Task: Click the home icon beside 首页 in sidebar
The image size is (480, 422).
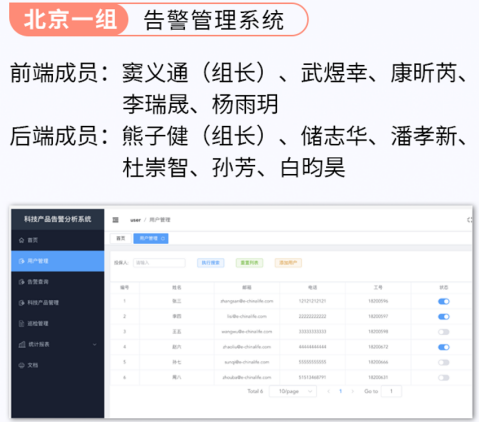Action: (x=22, y=240)
